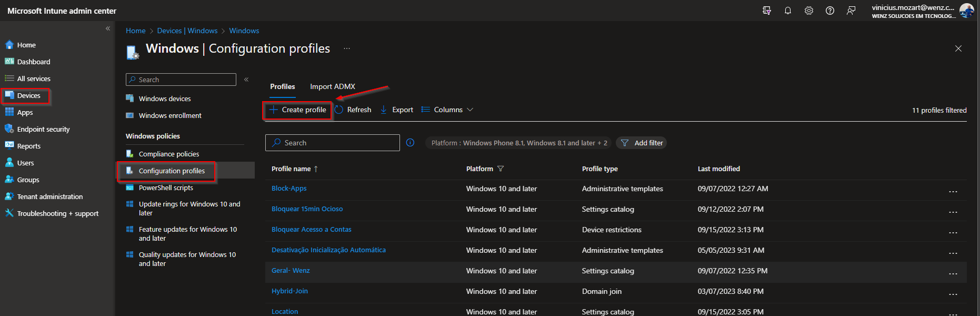Collapse the Windows blade menu chevron
The width and height of the screenshot is (980, 316).
(246, 80)
